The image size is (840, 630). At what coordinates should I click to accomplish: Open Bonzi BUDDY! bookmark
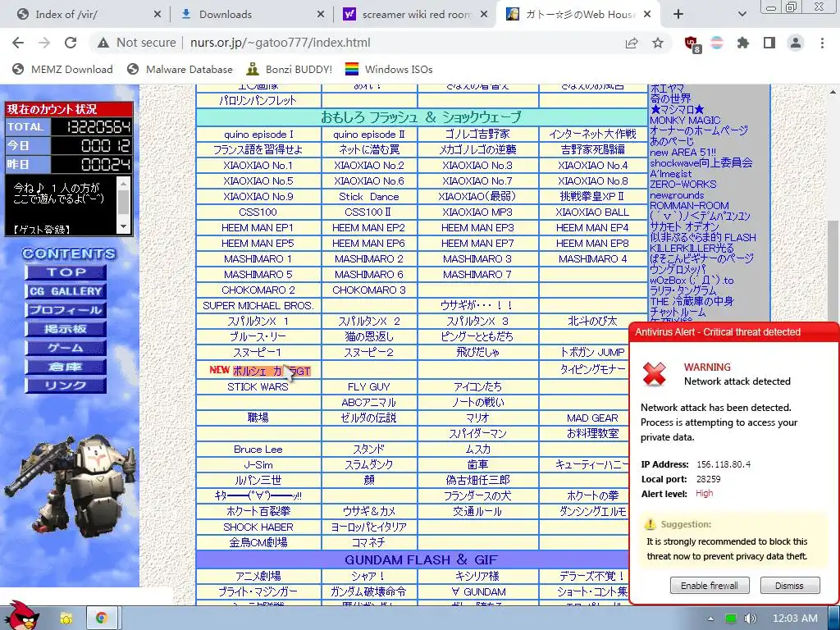pyautogui.click(x=290, y=69)
